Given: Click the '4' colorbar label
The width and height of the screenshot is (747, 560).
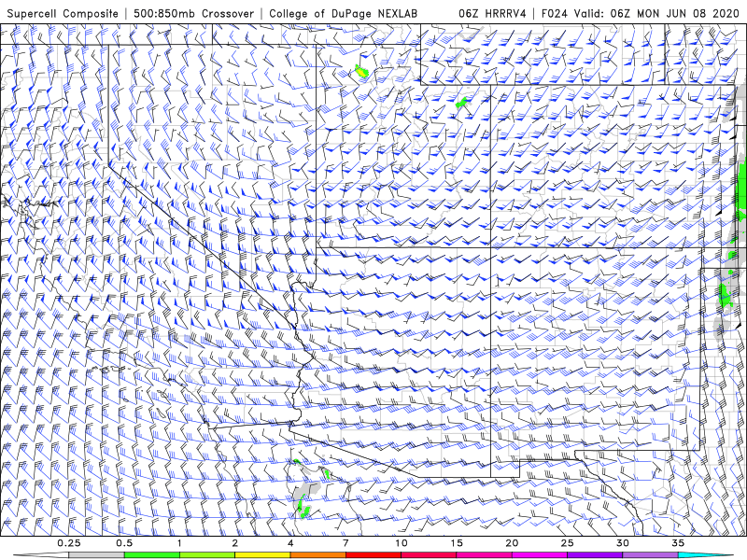Looking at the screenshot, I should [x=290, y=543].
